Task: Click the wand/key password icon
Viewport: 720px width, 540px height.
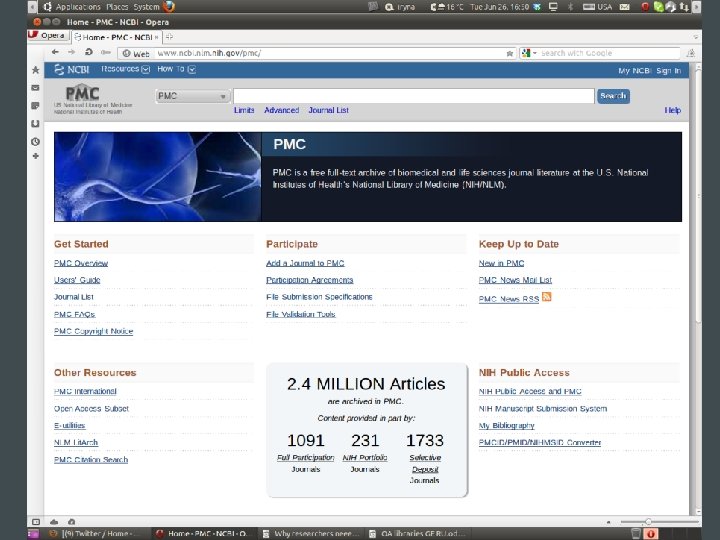Action: pyautogui.click(x=106, y=52)
